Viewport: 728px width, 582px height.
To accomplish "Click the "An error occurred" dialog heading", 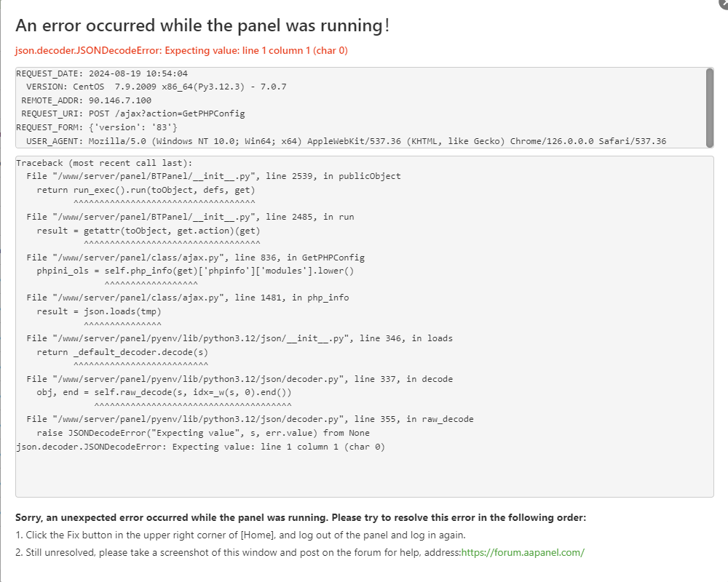I will tap(202, 25).
